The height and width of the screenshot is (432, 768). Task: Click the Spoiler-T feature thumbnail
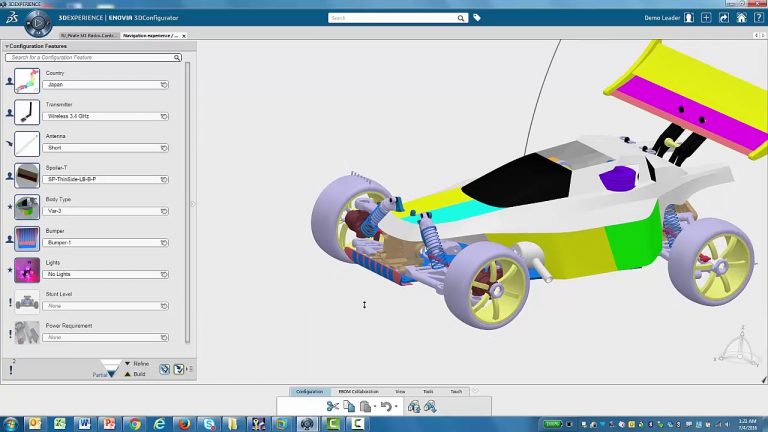point(27,176)
